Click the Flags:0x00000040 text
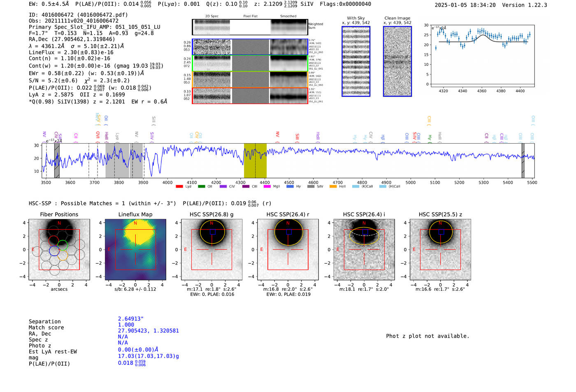The width and height of the screenshot is (576, 392). point(345,4)
